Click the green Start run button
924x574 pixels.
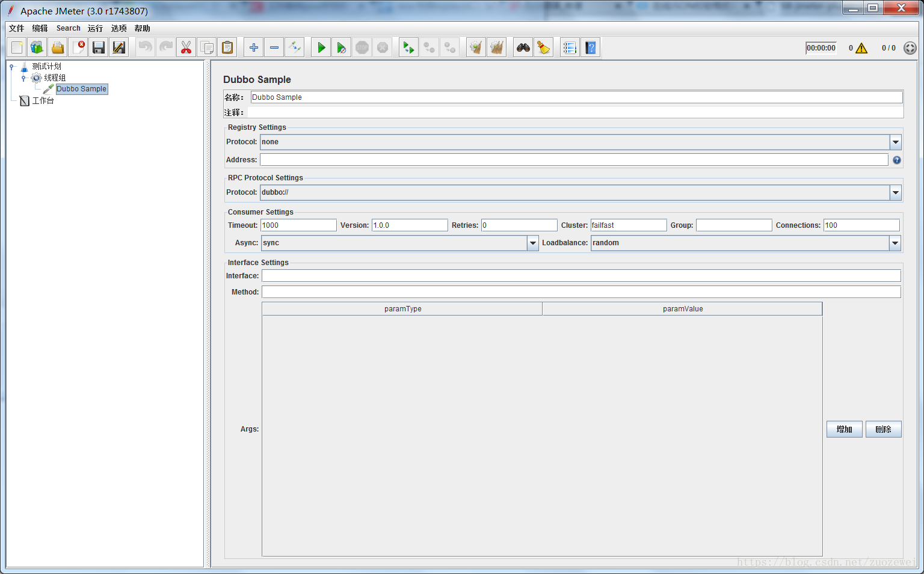321,47
